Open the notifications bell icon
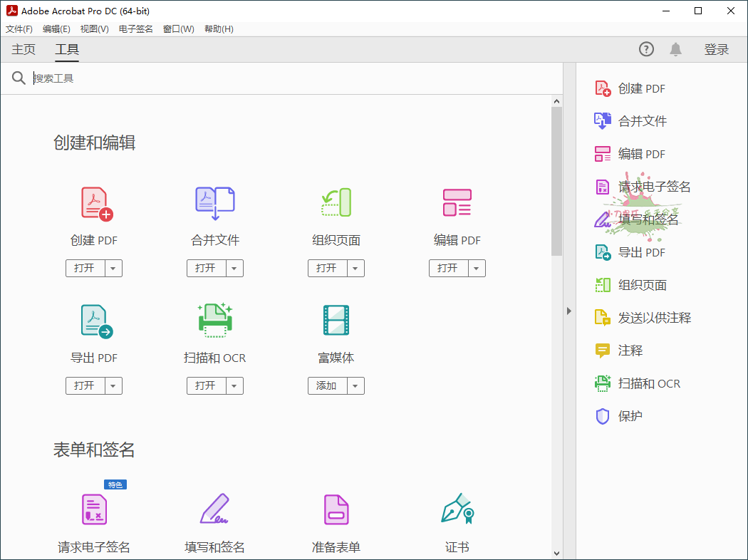The width and height of the screenshot is (748, 560). click(x=675, y=49)
